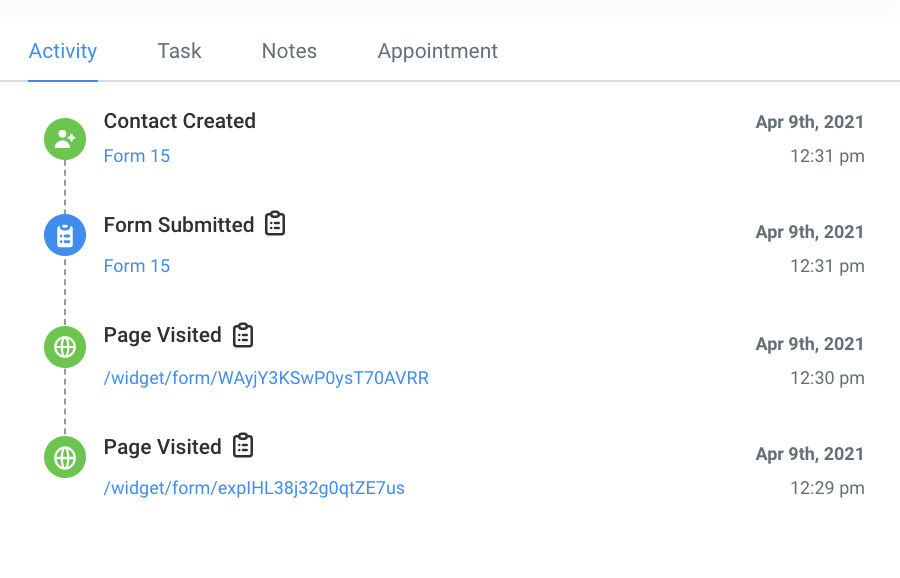Follow the /widget/form/expIHL38j32g0qtZE7us link
The width and height of the screenshot is (900, 578).
254,488
